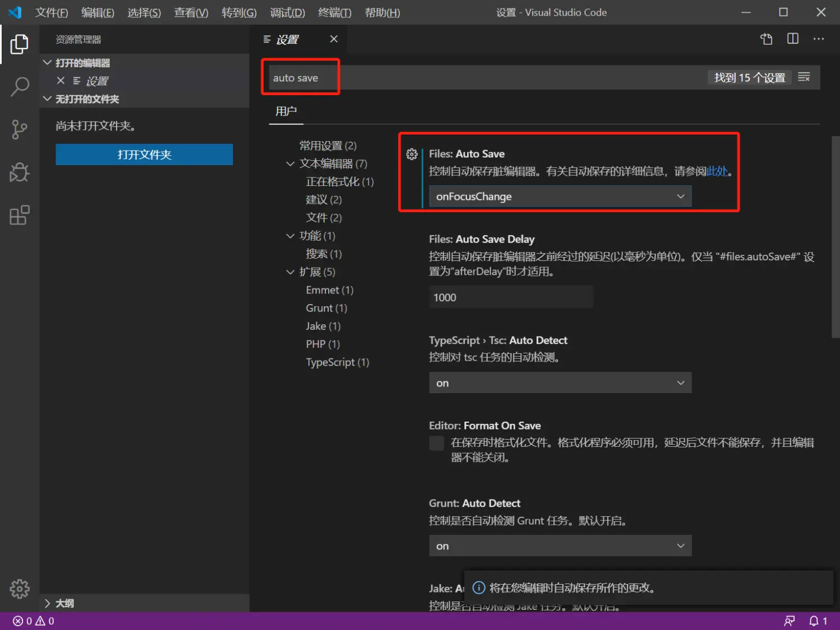Select 搜索 (1) in settings tree
Screen dimensions: 840x630
coord(324,254)
